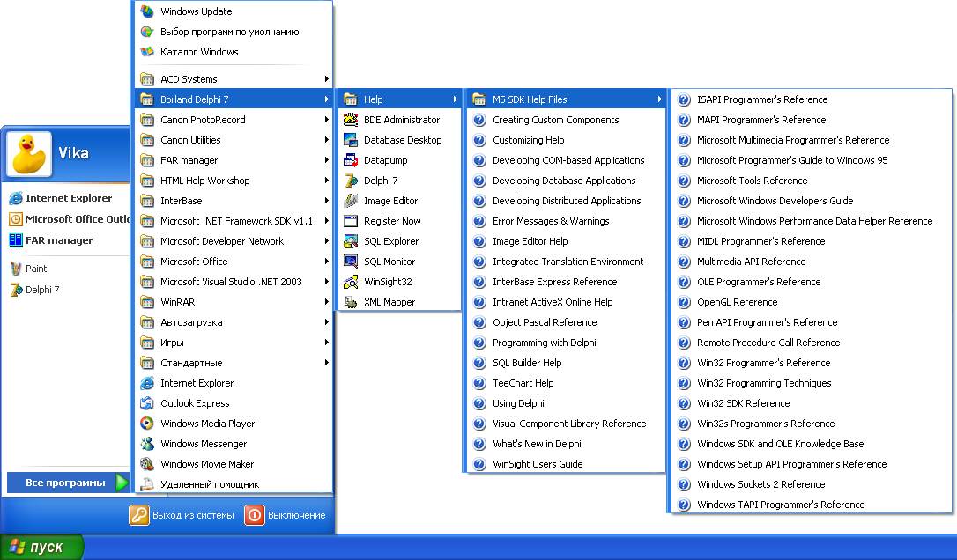Click help icon for OpenGL Reference

(x=684, y=302)
